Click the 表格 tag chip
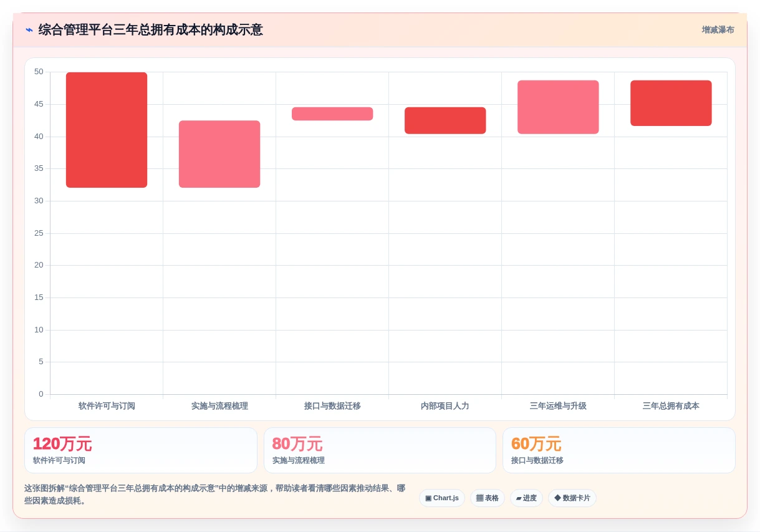Viewport: 760px width, 532px height. (x=488, y=498)
